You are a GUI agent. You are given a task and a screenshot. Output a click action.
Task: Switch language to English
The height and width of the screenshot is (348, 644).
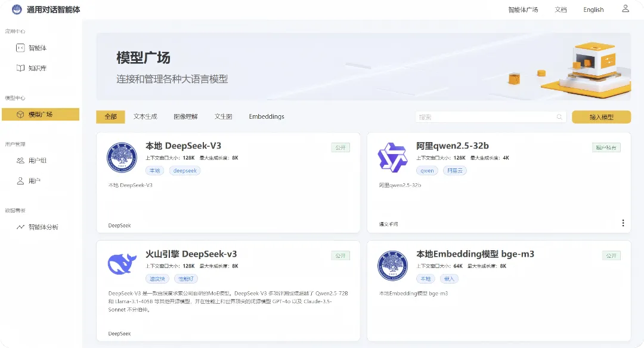point(593,10)
